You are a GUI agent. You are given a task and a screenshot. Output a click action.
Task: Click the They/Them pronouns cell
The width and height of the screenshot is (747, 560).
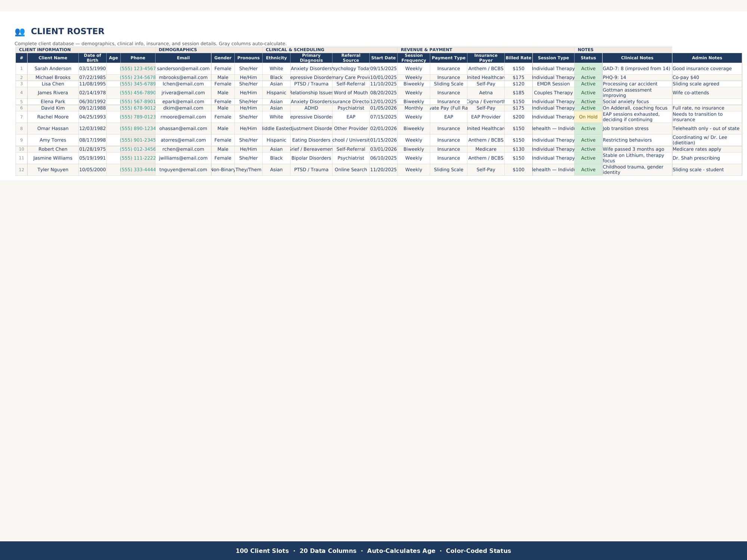(x=248, y=170)
